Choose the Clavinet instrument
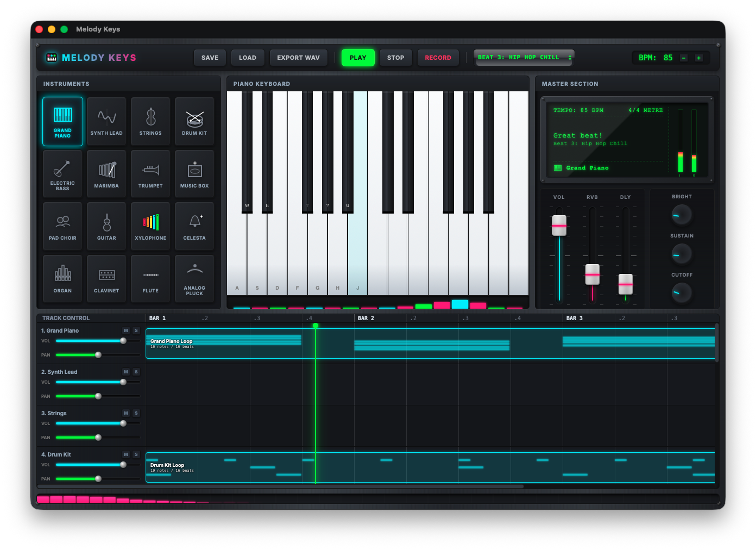This screenshot has height=550, width=756. coord(106,279)
